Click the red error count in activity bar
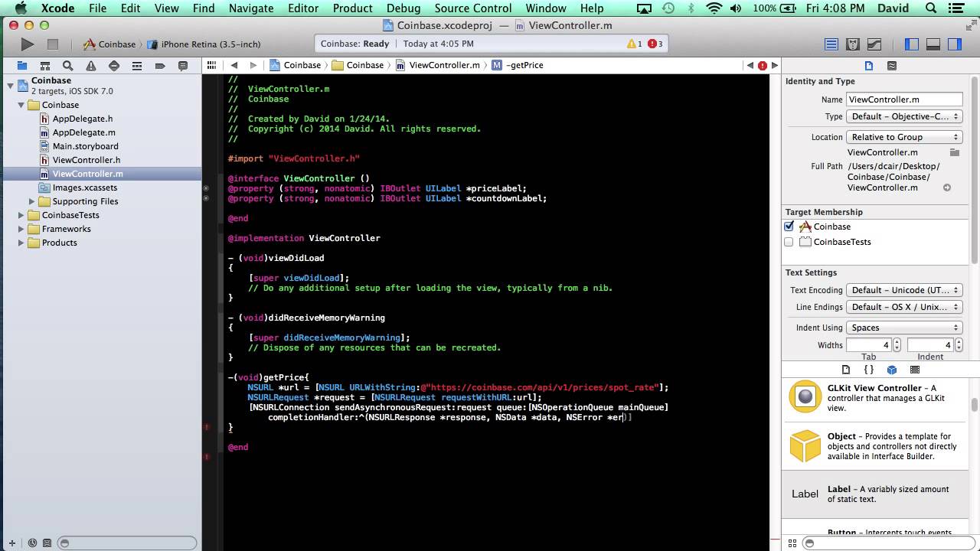Image resolution: width=980 pixels, height=551 pixels. (655, 44)
